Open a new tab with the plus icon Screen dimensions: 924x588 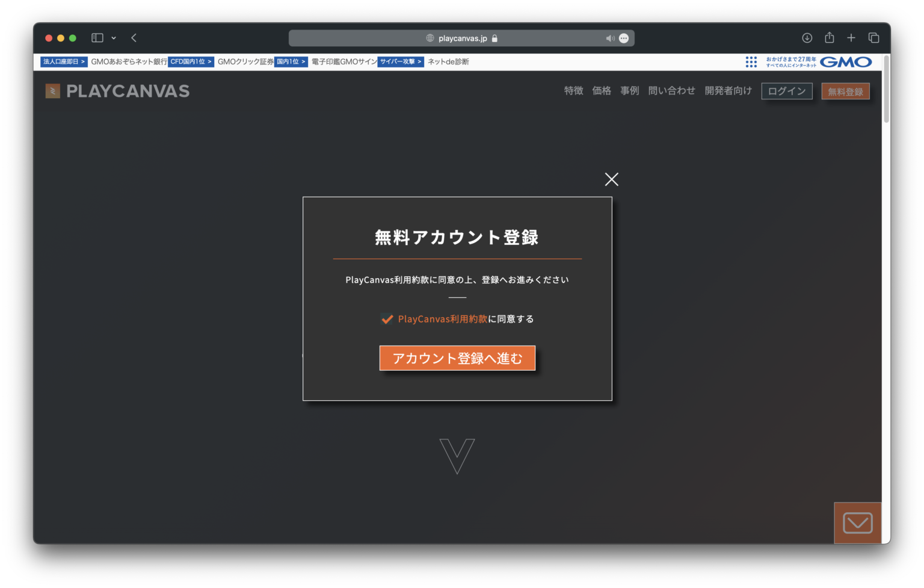click(851, 37)
